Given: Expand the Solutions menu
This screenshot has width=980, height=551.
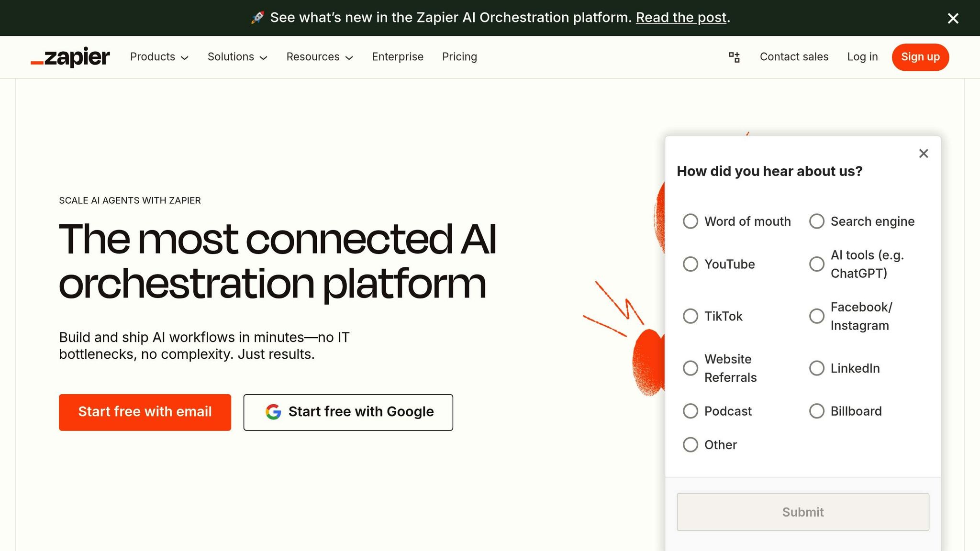Looking at the screenshot, I should coord(237,57).
